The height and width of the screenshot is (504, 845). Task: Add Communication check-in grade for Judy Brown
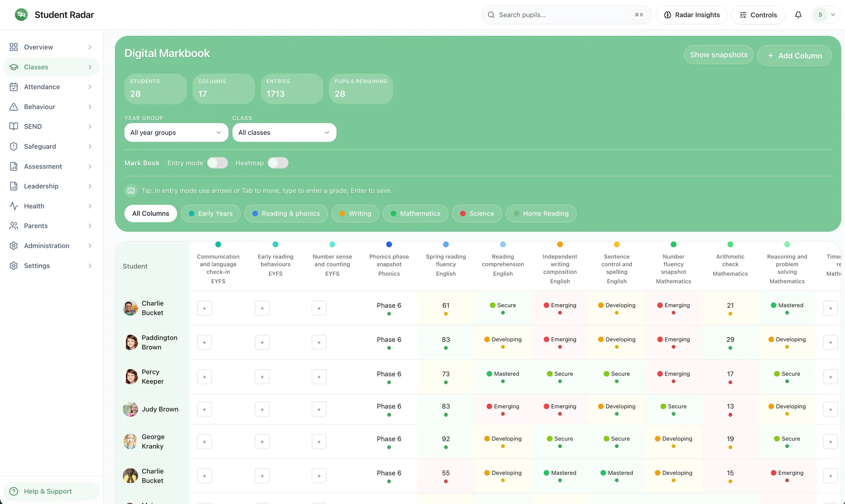[204, 409]
